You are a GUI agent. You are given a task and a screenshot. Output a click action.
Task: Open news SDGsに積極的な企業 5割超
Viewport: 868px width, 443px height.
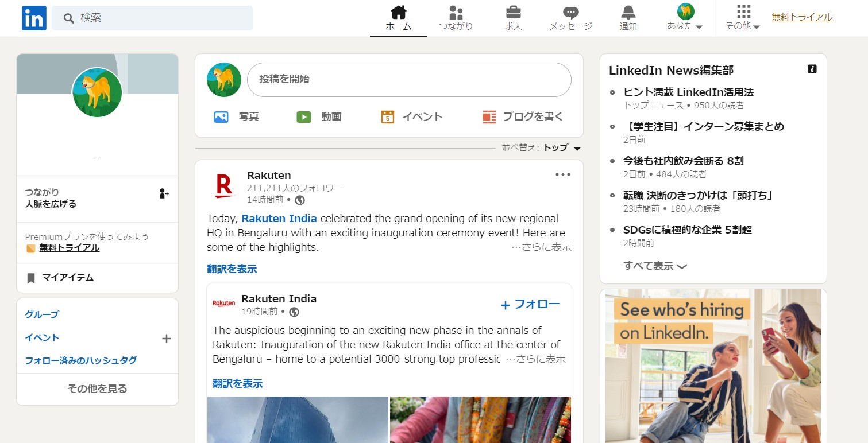pos(688,230)
